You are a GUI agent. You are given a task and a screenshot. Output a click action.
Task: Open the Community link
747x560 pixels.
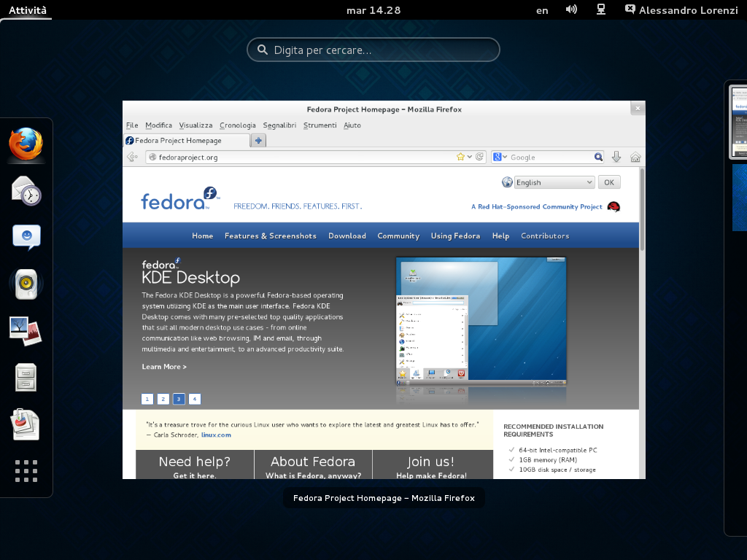click(398, 236)
